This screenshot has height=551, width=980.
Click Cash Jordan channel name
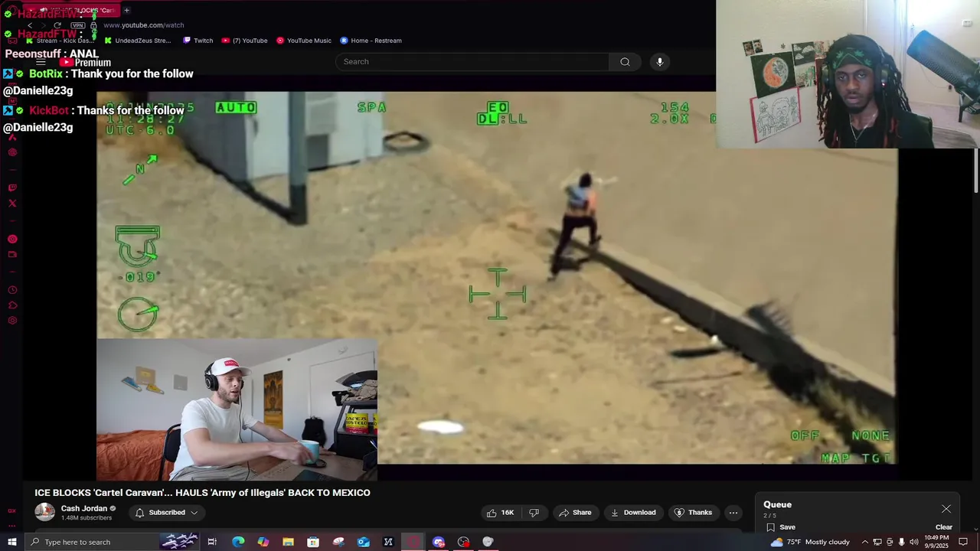(x=83, y=508)
